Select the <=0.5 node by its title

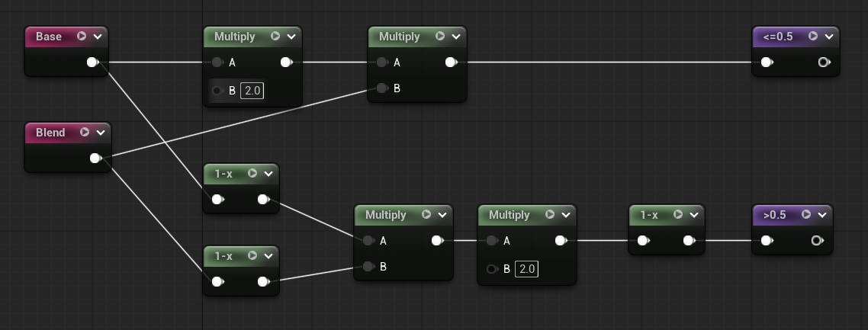778,37
